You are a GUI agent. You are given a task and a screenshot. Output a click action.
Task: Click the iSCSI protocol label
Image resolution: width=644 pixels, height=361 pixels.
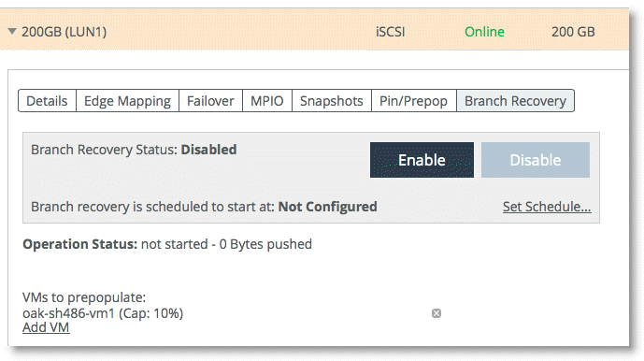390,32
